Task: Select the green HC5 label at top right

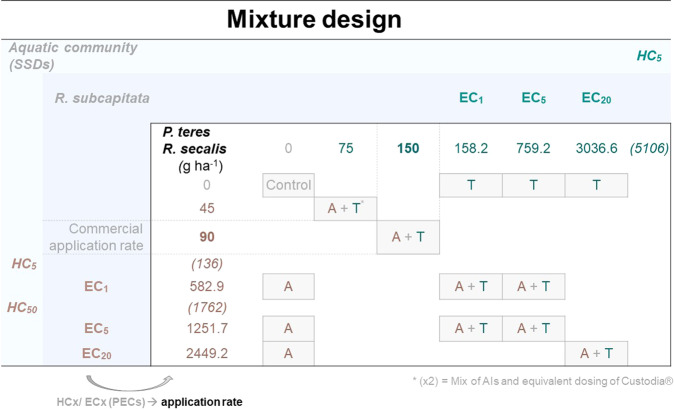Action: [650, 57]
